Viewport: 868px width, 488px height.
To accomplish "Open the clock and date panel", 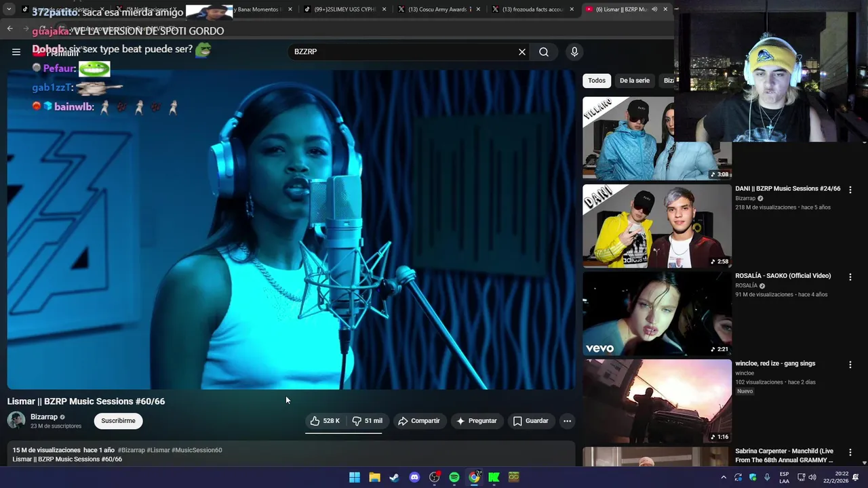I will [836, 477].
